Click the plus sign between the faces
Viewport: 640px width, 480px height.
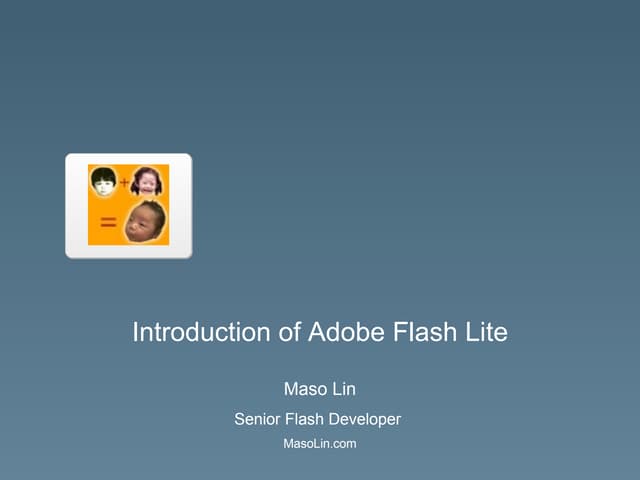[x=124, y=183]
